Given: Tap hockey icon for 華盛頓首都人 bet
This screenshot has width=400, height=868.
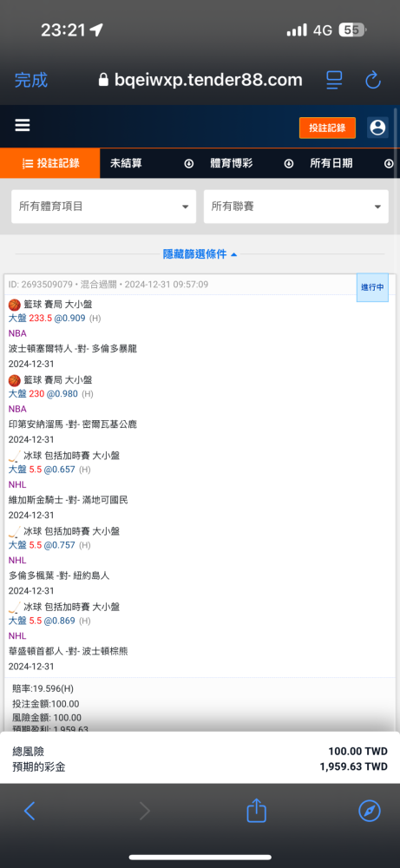Looking at the screenshot, I should click(15, 608).
